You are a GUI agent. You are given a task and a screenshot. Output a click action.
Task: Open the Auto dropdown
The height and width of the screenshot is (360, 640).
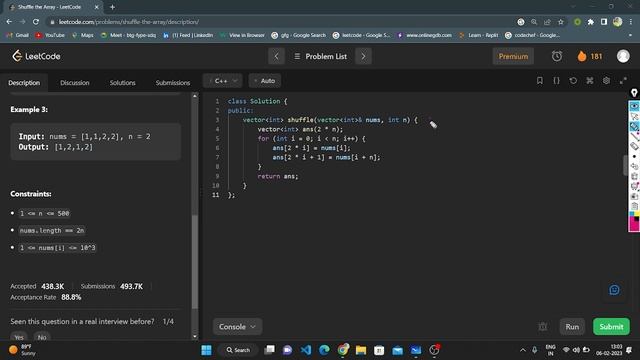[264, 81]
